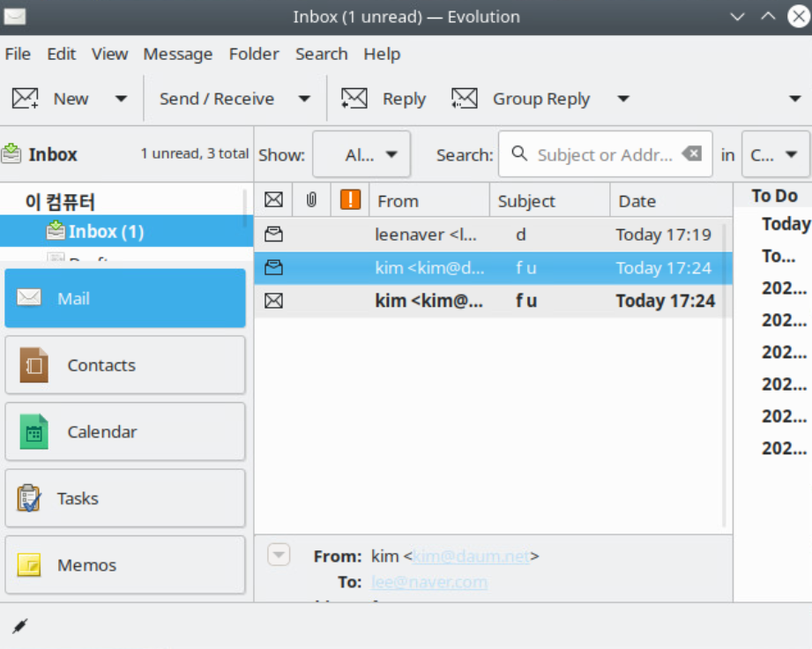Viewport: 812px width, 649px height.
Task: Switch to Mail view
Action: 125,298
